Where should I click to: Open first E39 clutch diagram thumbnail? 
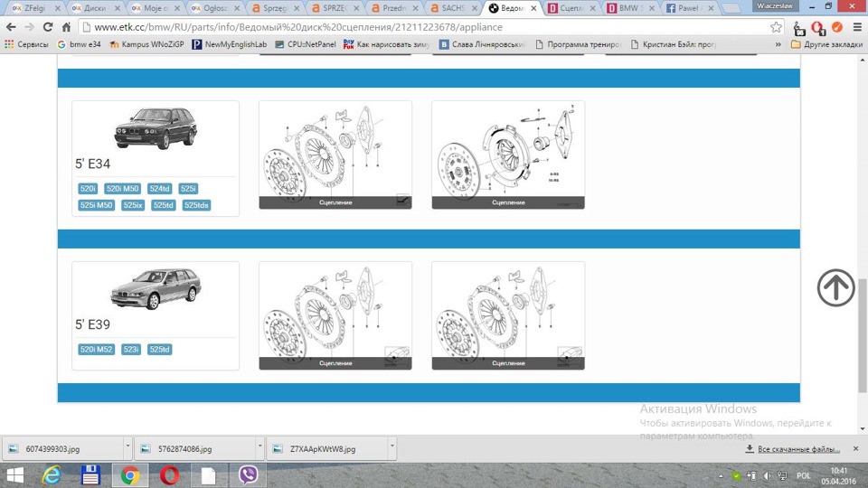pyautogui.click(x=335, y=315)
